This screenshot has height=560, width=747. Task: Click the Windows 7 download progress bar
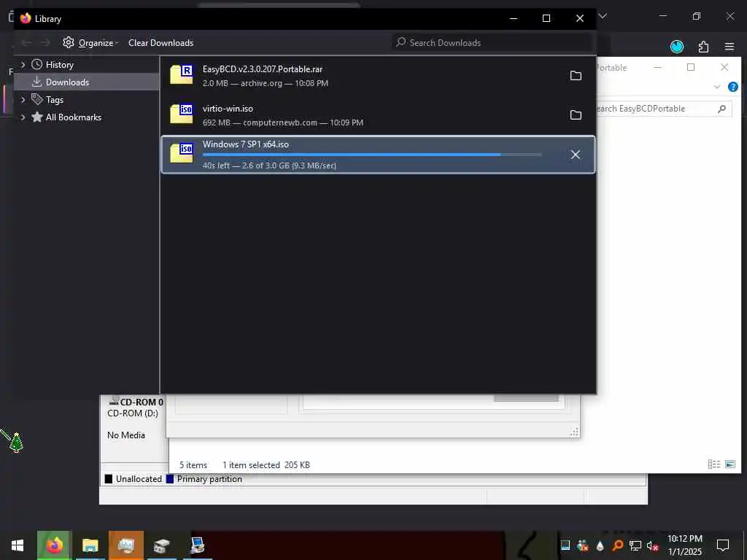point(371,155)
